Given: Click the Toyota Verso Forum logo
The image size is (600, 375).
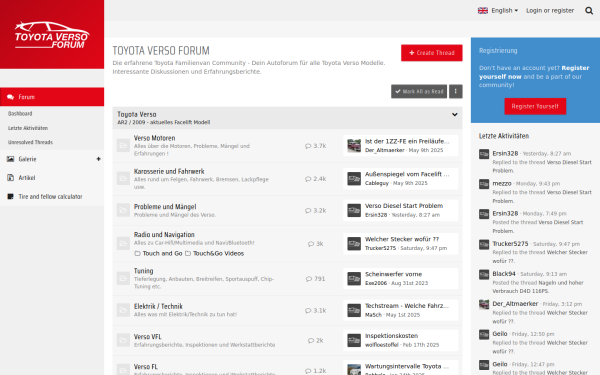Looking at the screenshot, I should tap(52, 35).
